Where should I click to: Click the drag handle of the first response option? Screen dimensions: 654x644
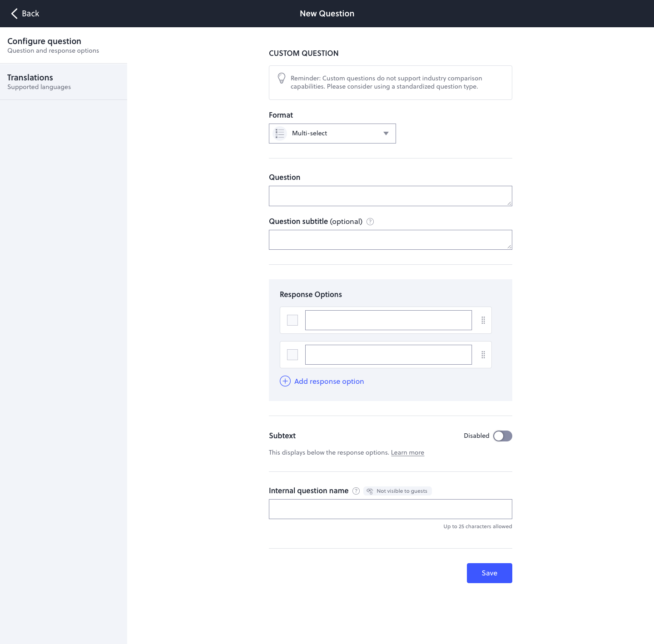(x=483, y=320)
